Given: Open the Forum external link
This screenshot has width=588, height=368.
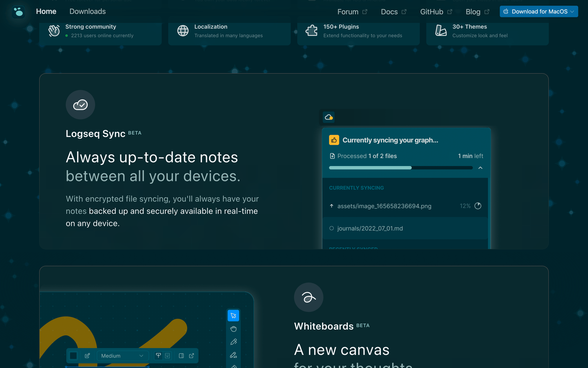Looking at the screenshot, I should coord(352,12).
